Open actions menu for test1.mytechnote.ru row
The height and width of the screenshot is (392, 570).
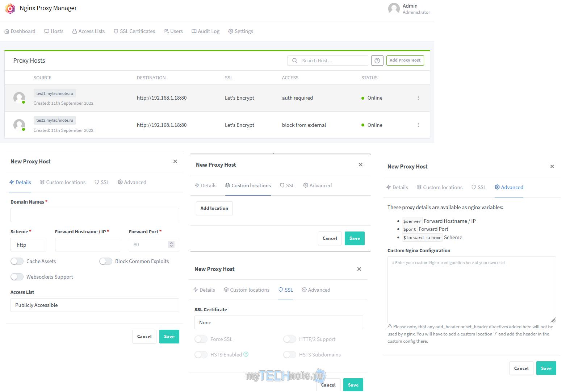(x=418, y=98)
